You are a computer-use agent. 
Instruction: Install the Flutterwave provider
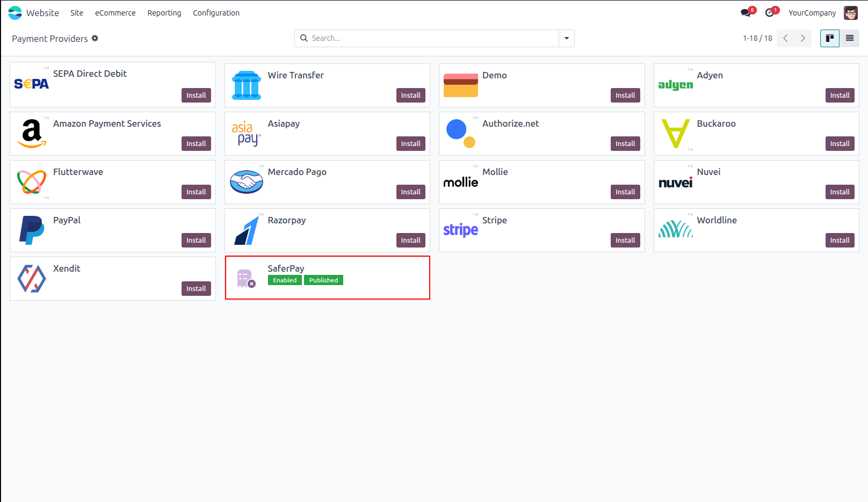[196, 192]
